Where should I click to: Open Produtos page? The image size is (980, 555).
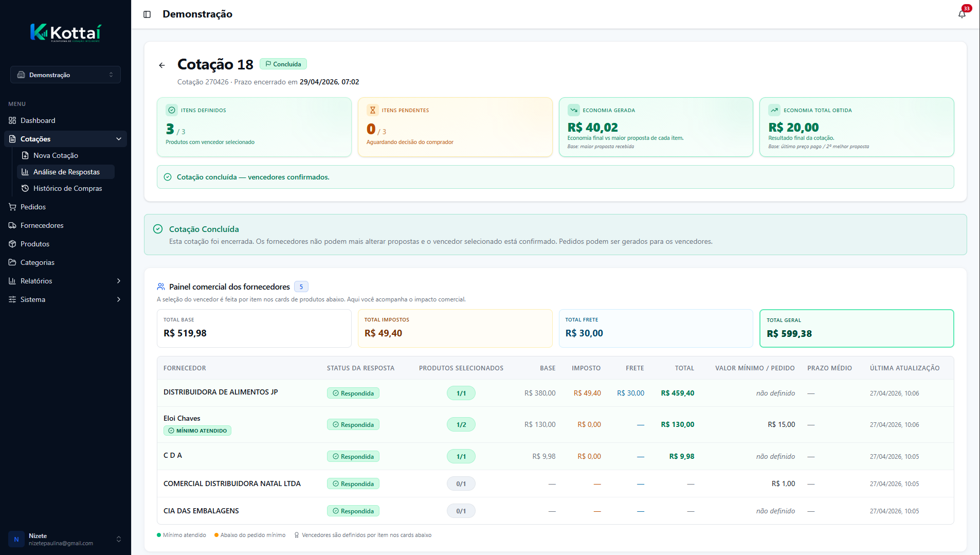(x=65, y=244)
